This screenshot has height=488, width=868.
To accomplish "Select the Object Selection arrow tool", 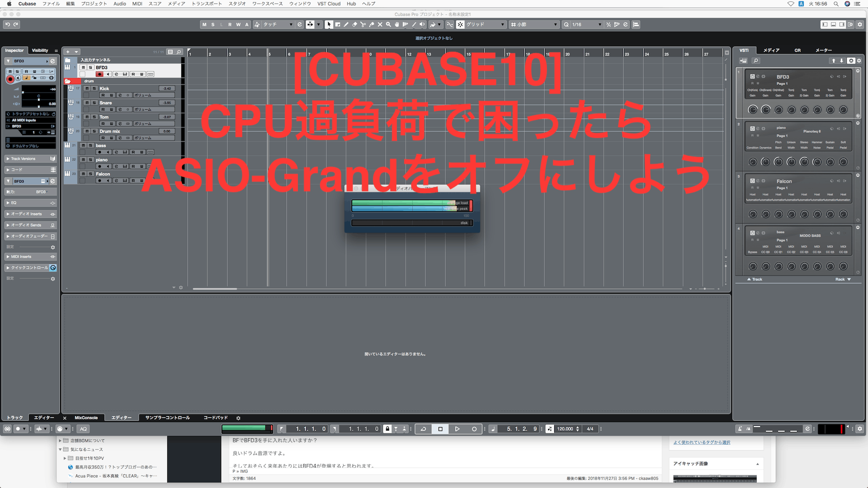I will tap(329, 24).
